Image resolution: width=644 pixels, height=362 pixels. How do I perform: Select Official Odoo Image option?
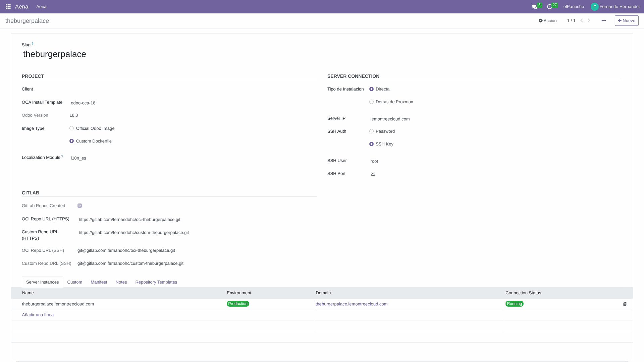72,128
